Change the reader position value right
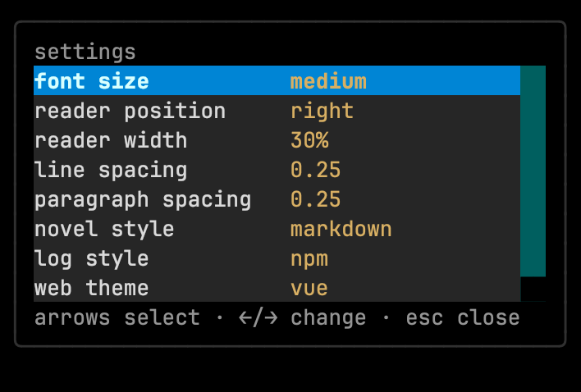This screenshot has width=581, height=392. pyautogui.click(x=322, y=111)
